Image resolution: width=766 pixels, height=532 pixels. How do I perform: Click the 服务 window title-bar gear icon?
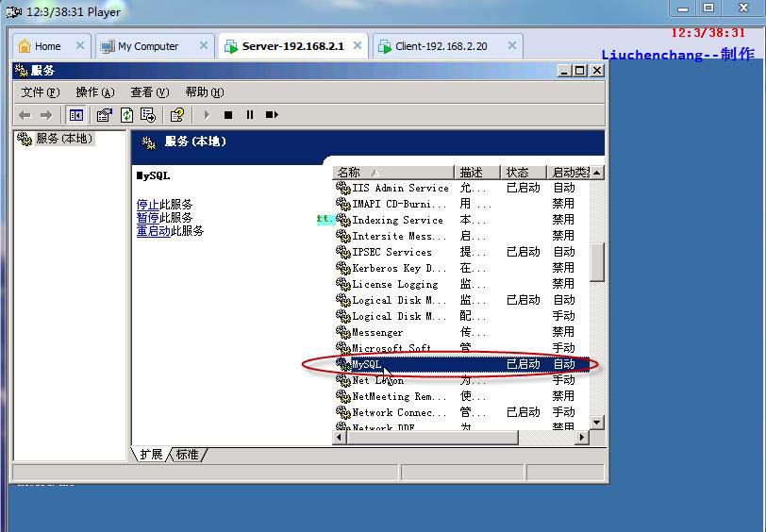tap(22, 71)
